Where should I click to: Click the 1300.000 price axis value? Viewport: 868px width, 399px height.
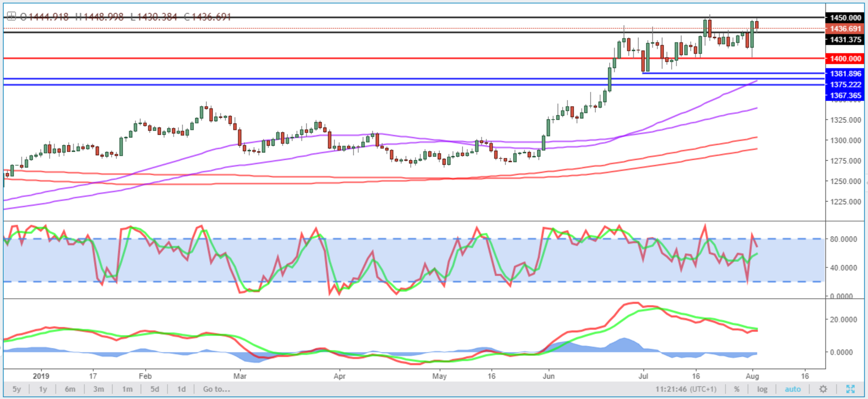point(846,140)
